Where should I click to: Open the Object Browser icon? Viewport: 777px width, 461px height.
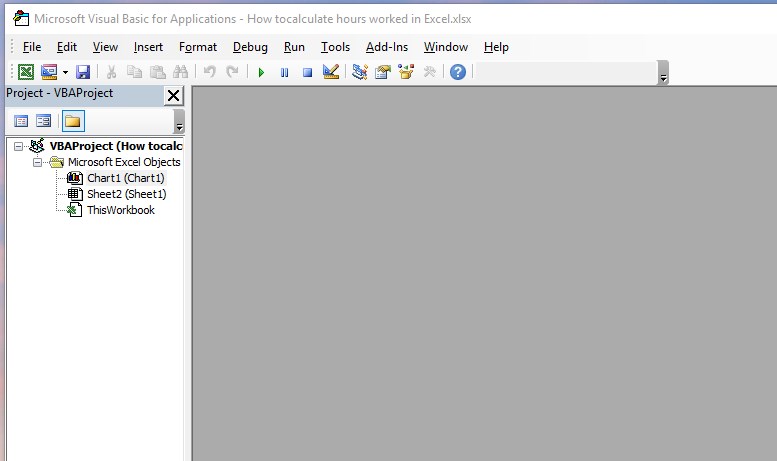[x=406, y=72]
